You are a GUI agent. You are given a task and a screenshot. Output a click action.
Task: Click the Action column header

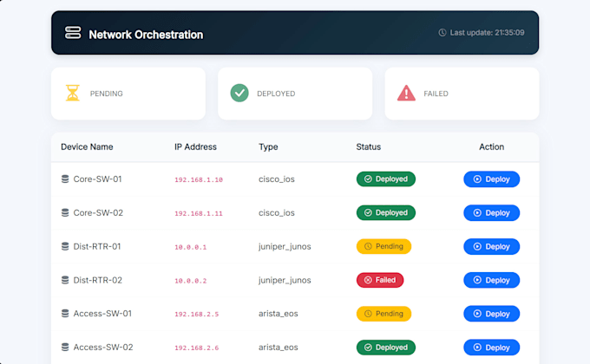[491, 146]
